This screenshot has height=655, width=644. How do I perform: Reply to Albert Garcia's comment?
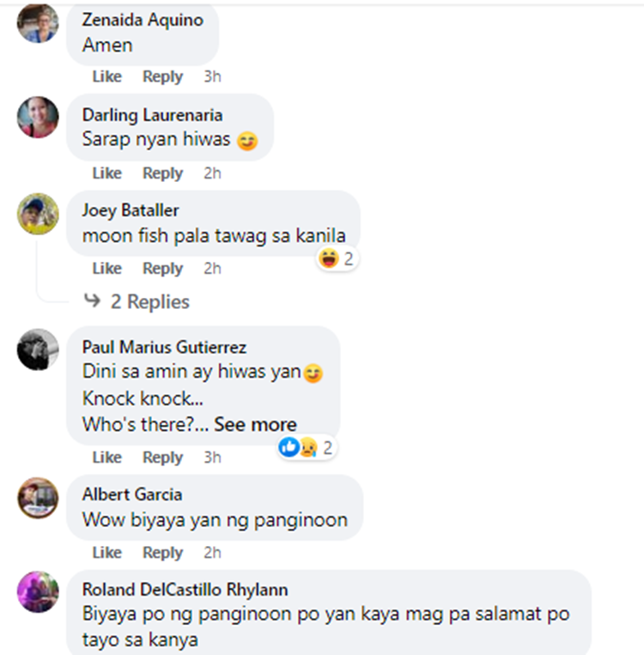162,552
